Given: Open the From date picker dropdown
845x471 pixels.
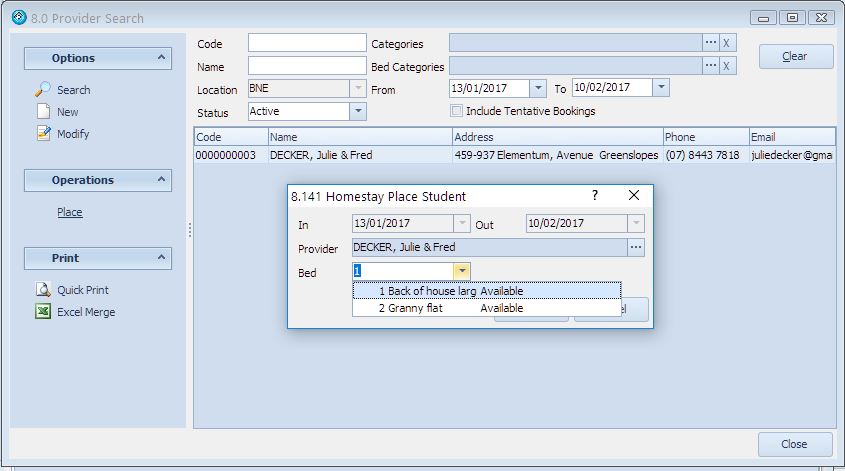Looking at the screenshot, I should point(538,88).
